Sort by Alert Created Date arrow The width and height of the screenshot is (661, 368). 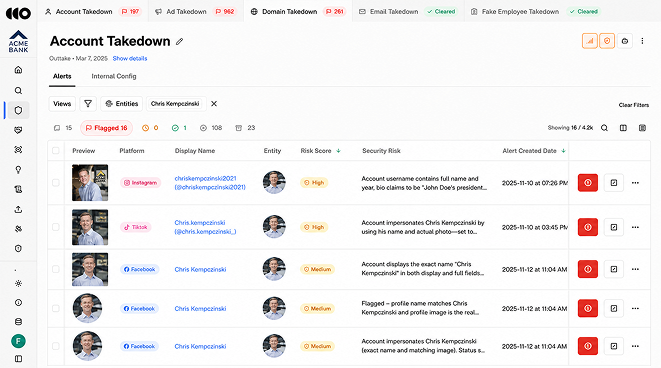tap(563, 150)
